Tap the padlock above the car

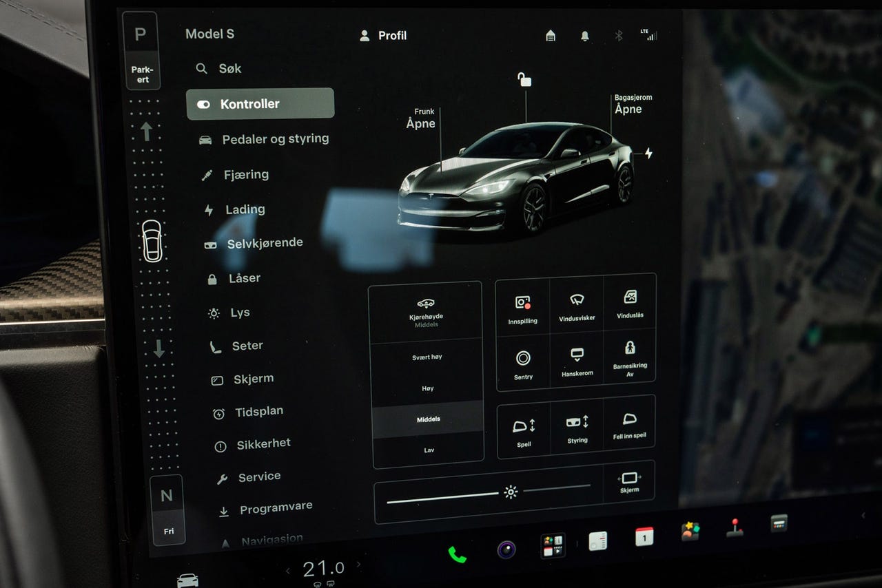(x=525, y=80)
